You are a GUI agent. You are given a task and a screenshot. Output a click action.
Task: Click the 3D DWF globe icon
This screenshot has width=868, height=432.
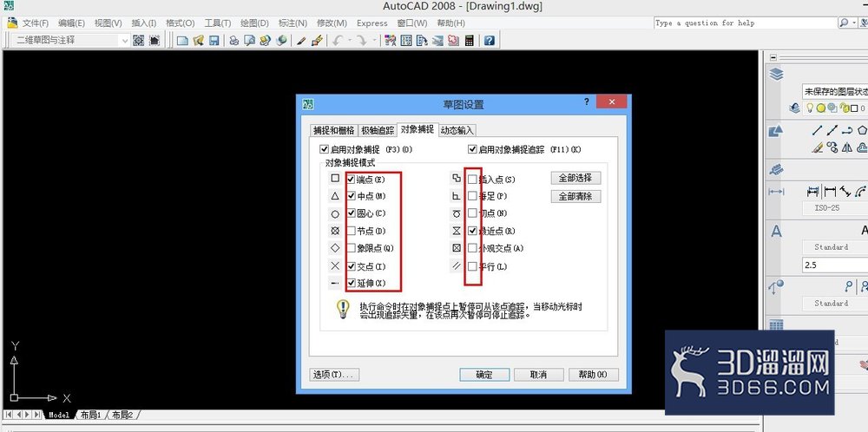pyautogui.click(x=281, y=41)
